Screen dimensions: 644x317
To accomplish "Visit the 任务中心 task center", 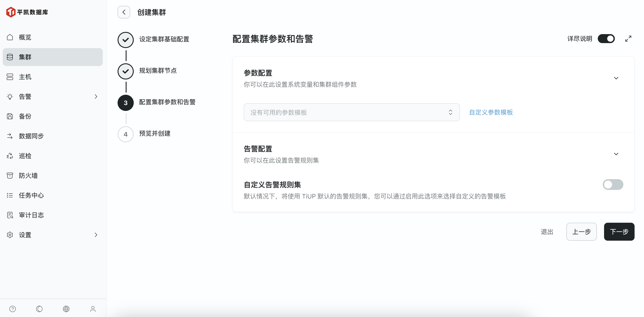I will [x=31, y=195].
